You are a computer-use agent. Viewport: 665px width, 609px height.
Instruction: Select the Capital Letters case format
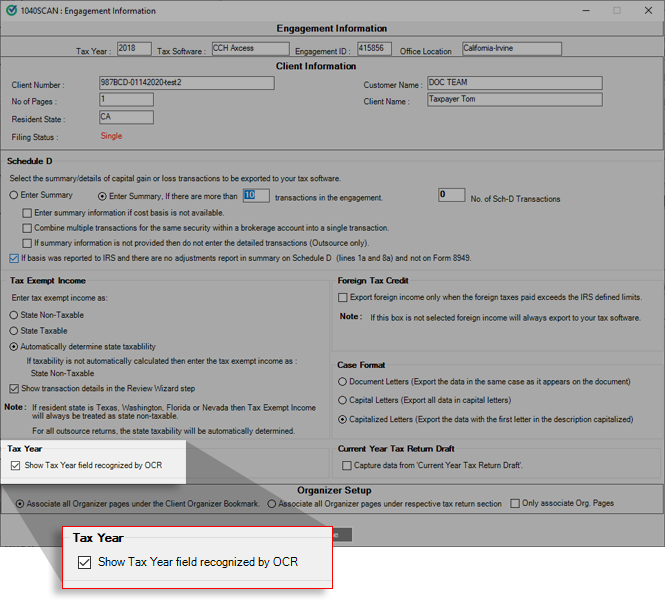[344, 400]
